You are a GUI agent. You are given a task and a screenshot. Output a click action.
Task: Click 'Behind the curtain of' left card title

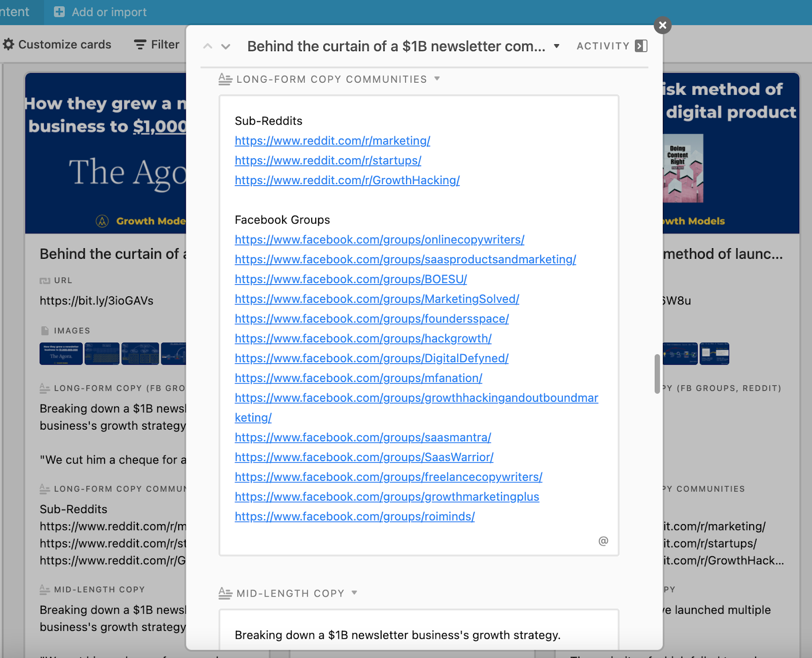pos(113,254)
